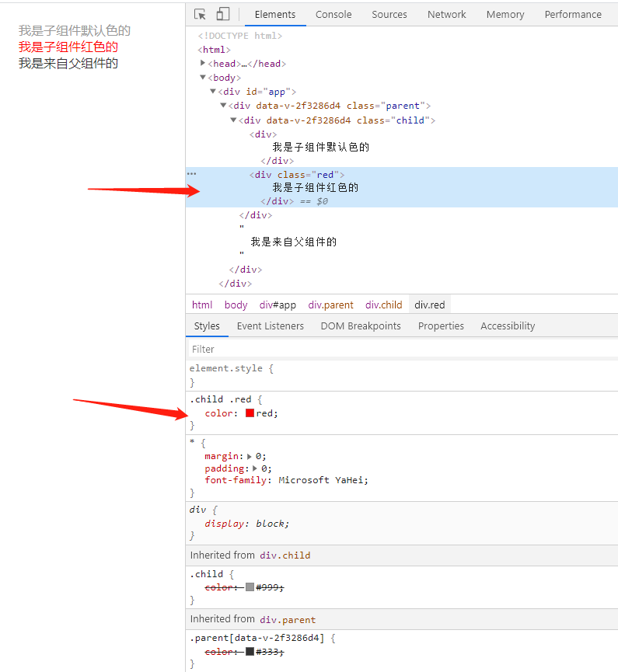
Task: Select div#app in the breadcrumb
Action: [278, 305]
